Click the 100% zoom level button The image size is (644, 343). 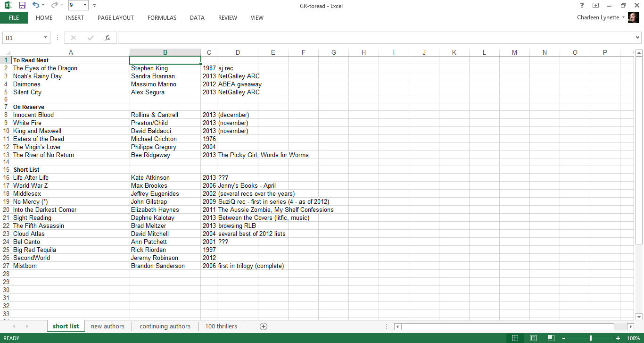click(633, 338)
